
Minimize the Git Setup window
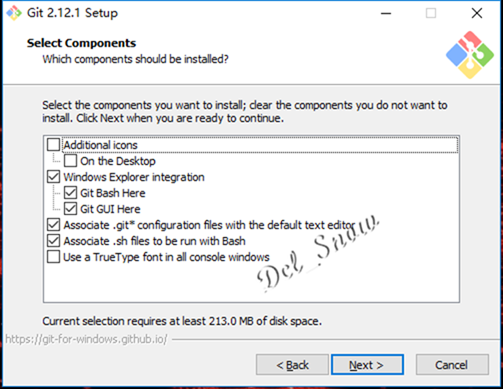point(386,14)
